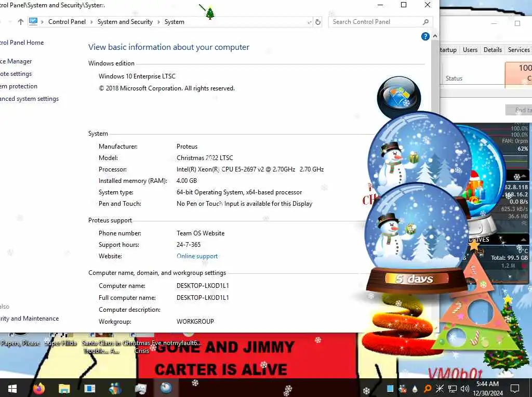The image size is (532, 397).
Task: Click scrollbar up arrow in System window
Action: pos(435,36)
